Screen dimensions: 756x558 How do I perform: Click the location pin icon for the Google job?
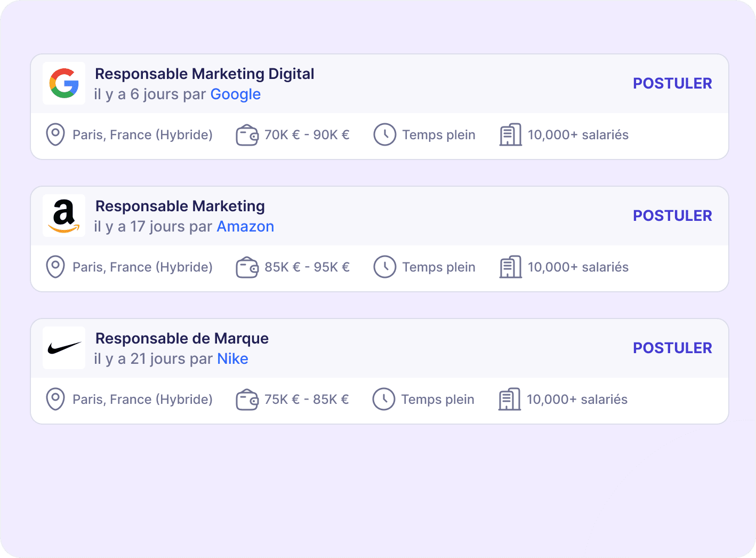55,134
